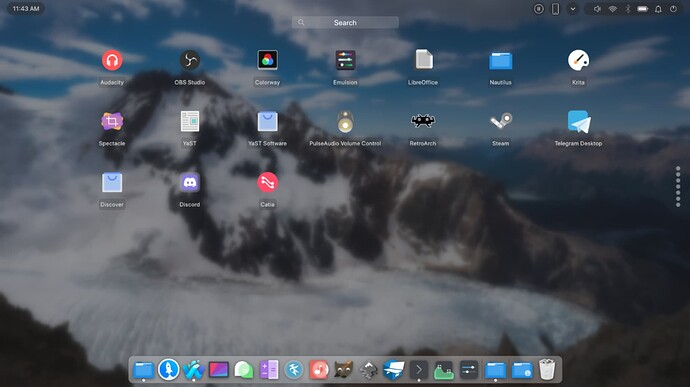Launch Audacity from the app grid
This screenshot has width=690, height=387.
pos(112,60)
